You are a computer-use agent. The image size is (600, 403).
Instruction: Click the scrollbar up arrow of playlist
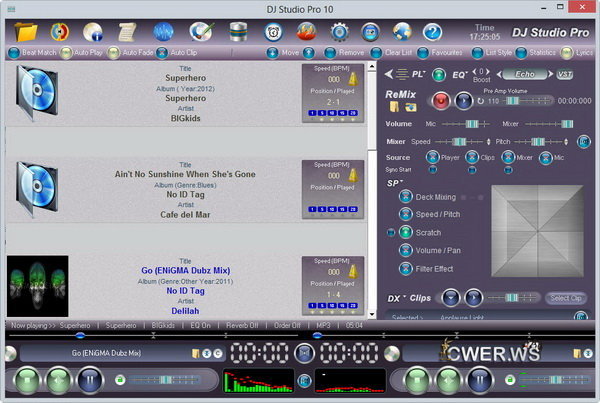tap(372, 67)
